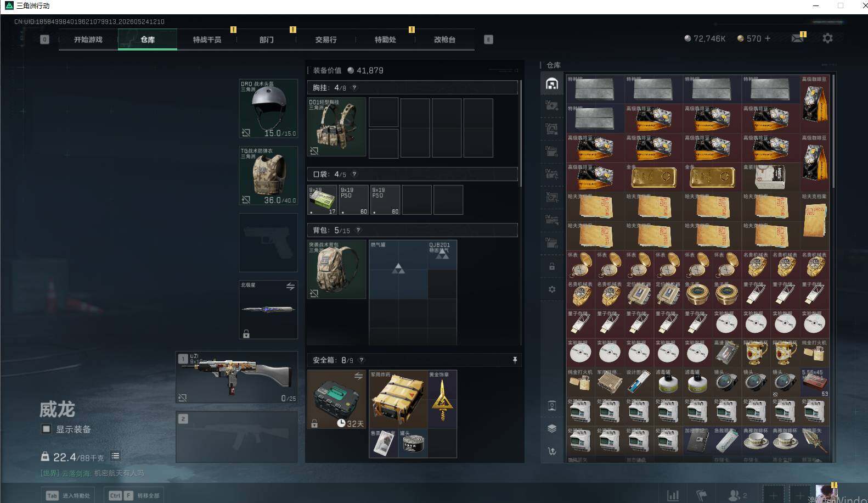Pin the safe box panel
Image resolution: width=868 pixels, height=503 pixels.
[x=515, y=360]
